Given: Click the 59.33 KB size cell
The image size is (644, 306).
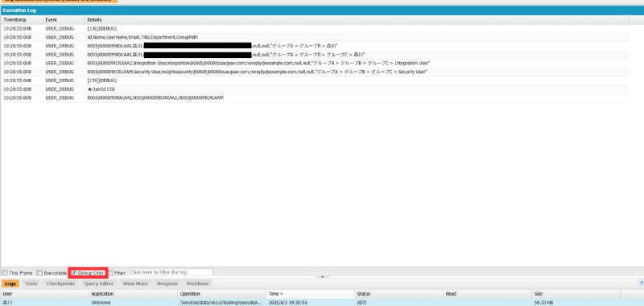Looking at the screenshot, I should (576, 302).
